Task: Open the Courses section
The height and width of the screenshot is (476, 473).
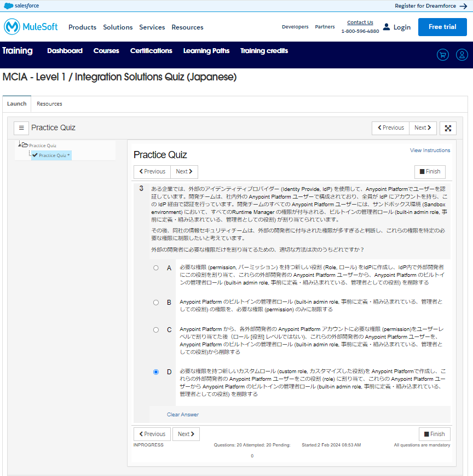Action: (x=106, y=51)
